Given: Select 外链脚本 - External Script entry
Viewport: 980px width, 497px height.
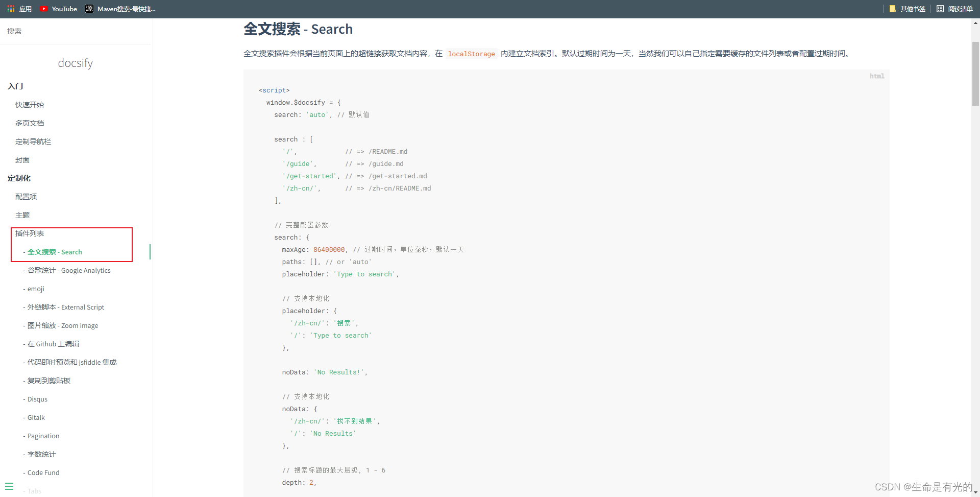Looking at the screenshot, I should coord(66,307).
